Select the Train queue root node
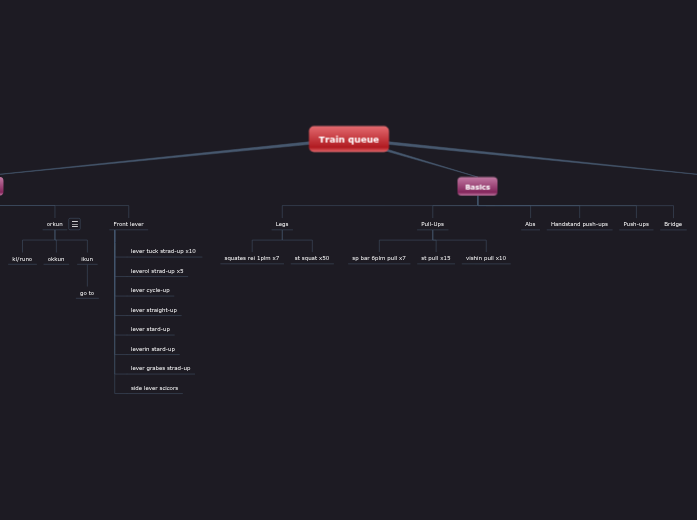The image size is (697, 520). 348,139
